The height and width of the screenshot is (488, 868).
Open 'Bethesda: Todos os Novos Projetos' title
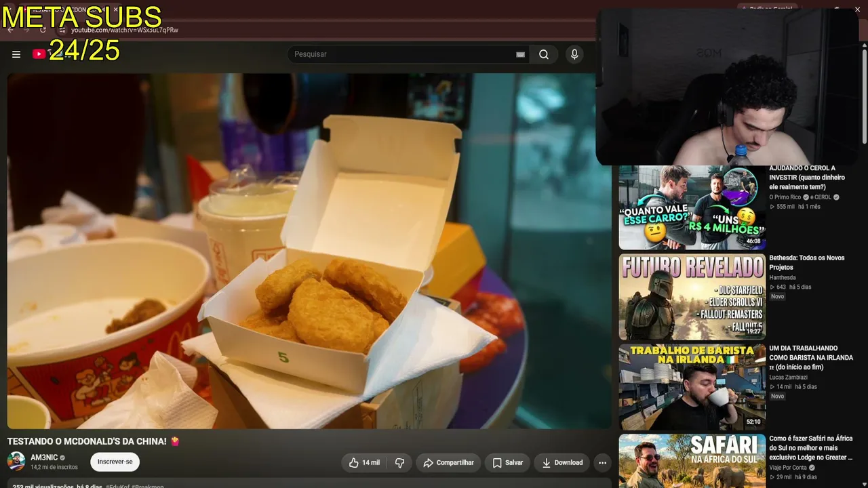(x=807, y=262)
